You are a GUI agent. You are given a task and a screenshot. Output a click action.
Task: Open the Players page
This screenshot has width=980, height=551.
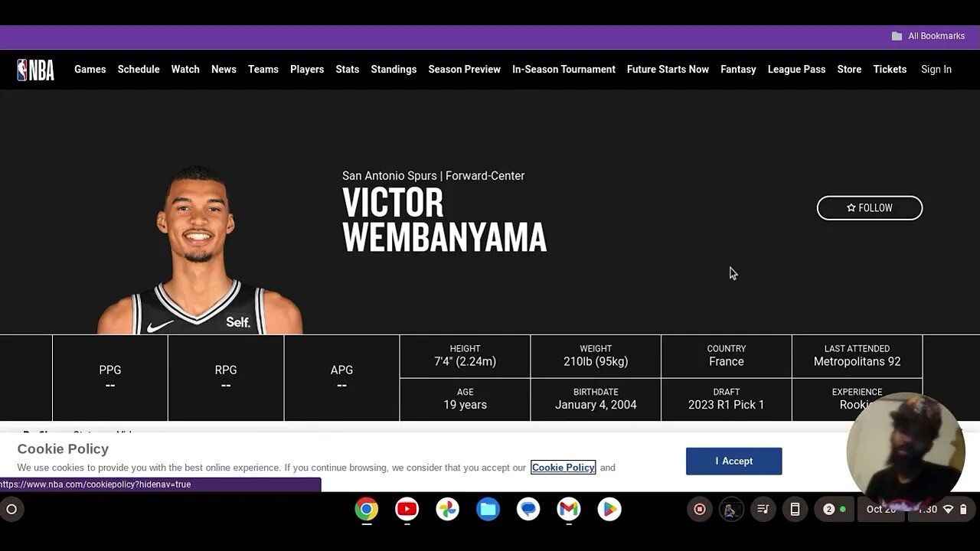point(307,70)
